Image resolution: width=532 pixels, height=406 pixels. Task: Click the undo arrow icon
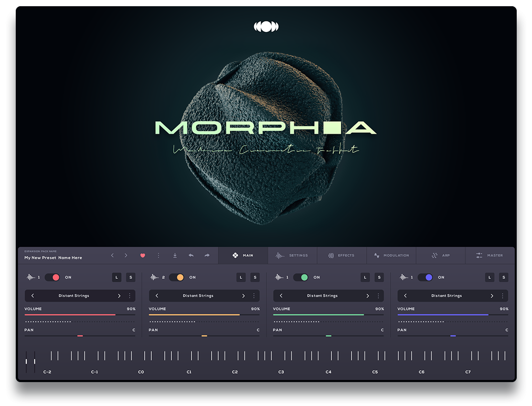coord(191,256)
